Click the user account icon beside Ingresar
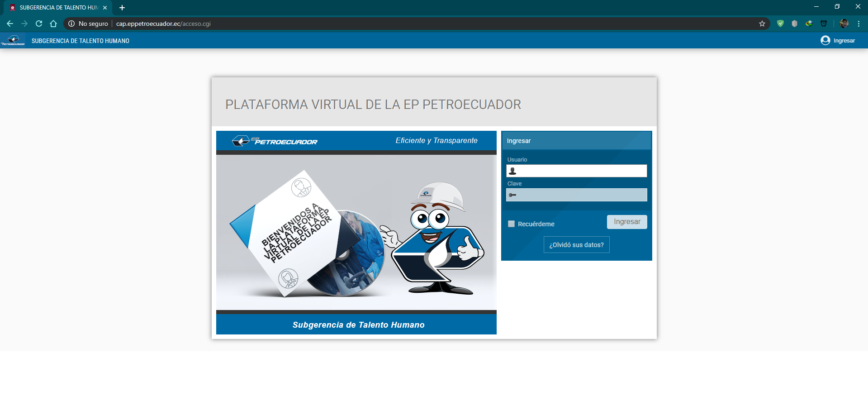868x396 pixels. point(825,40)
